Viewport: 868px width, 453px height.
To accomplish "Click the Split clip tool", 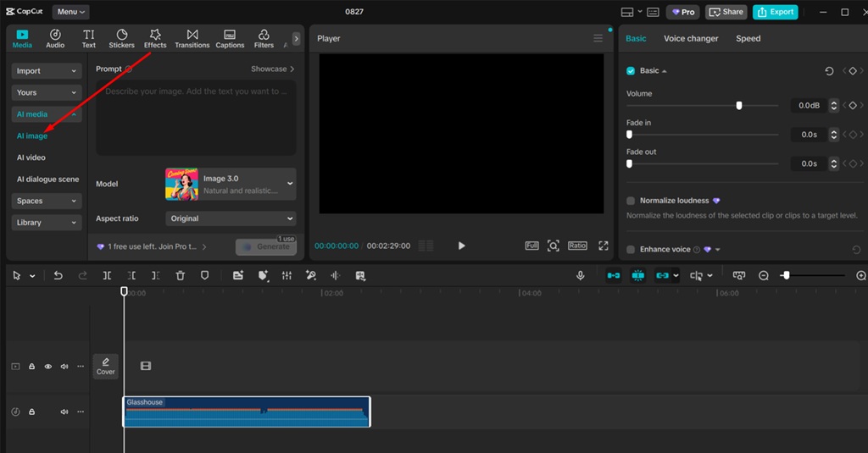I will pos(107,275).
